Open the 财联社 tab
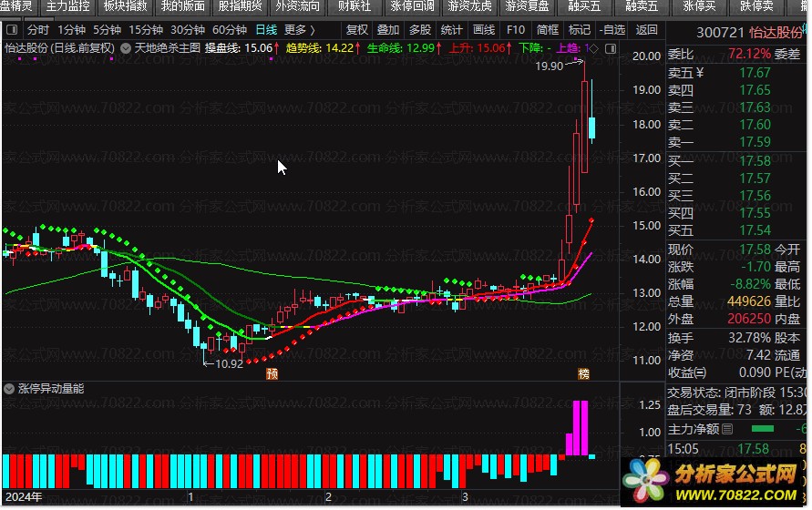 [x=355, y=6]
